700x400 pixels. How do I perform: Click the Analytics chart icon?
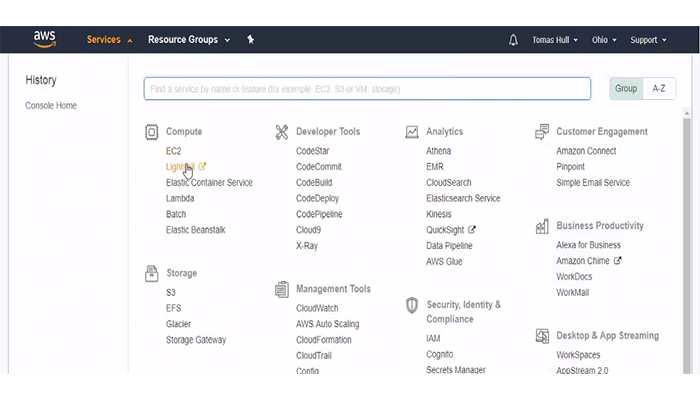pyautogui.click(x=412, y=132)
